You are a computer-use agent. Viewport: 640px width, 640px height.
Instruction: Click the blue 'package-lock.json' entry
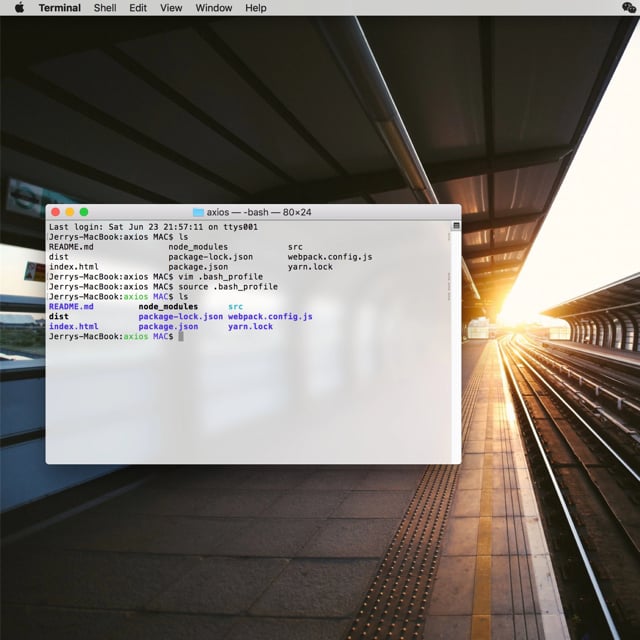coord(180,316)
